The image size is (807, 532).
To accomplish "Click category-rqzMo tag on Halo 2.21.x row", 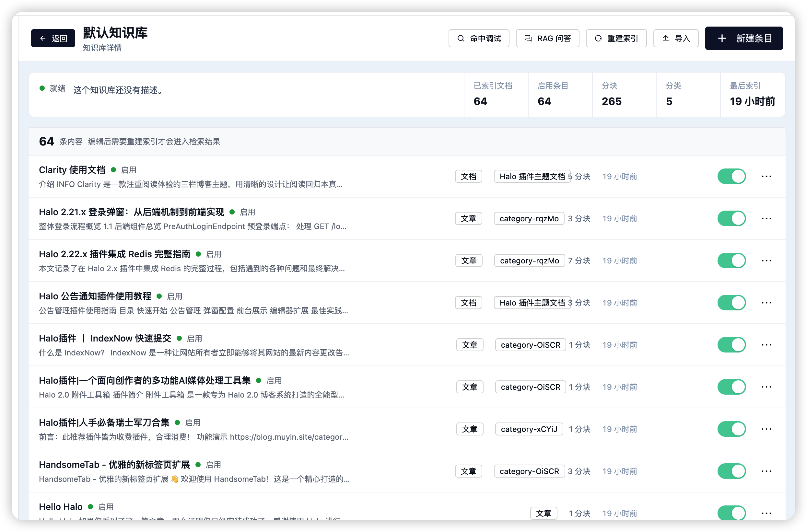I will coord(529,218).
